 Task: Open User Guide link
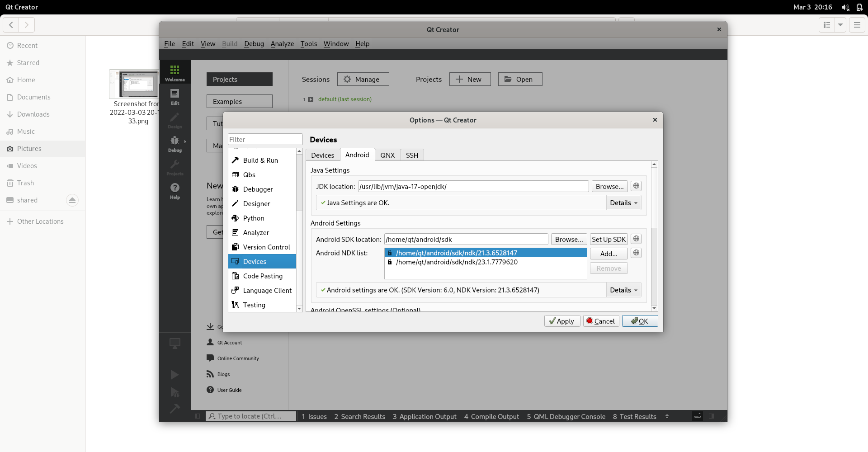224,390
